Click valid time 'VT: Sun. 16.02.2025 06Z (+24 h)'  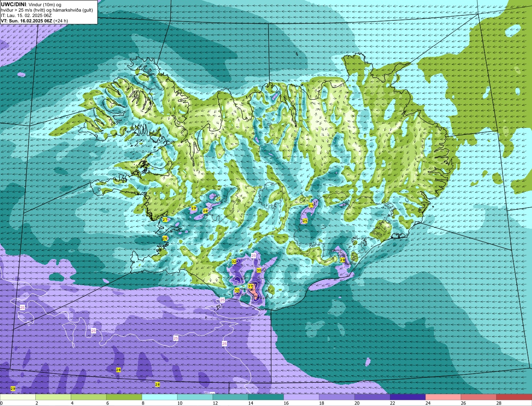(34, 20)
